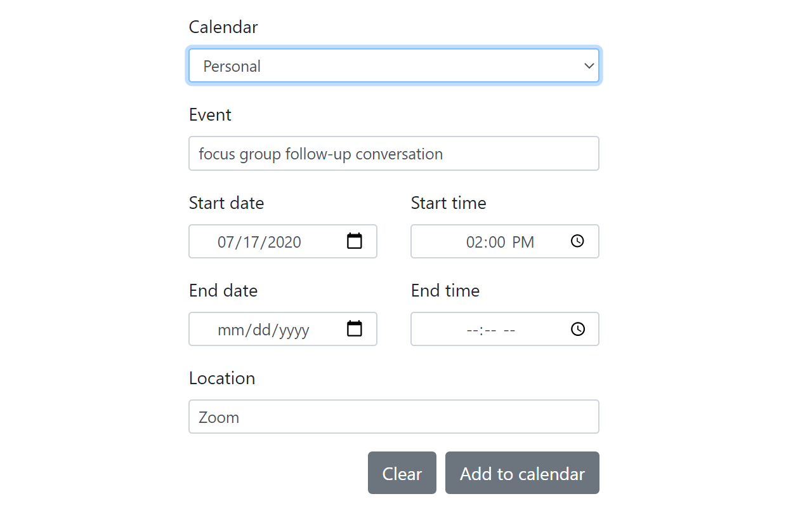Viewport: 812px width, 508px height.
Task: Click the Add to calendar button
Action: click(x=522, y=473)
